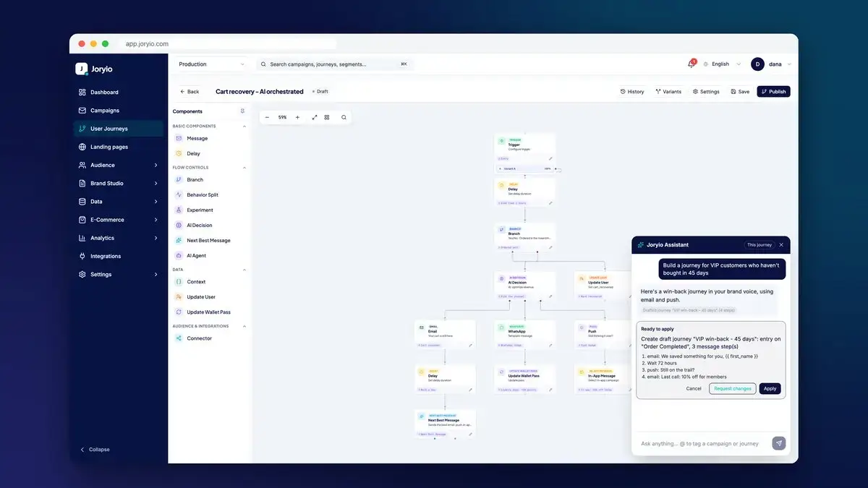This screenshot has height=488, width=868.
Task: Expand the Audience submenu chevron
Action: 156,165
